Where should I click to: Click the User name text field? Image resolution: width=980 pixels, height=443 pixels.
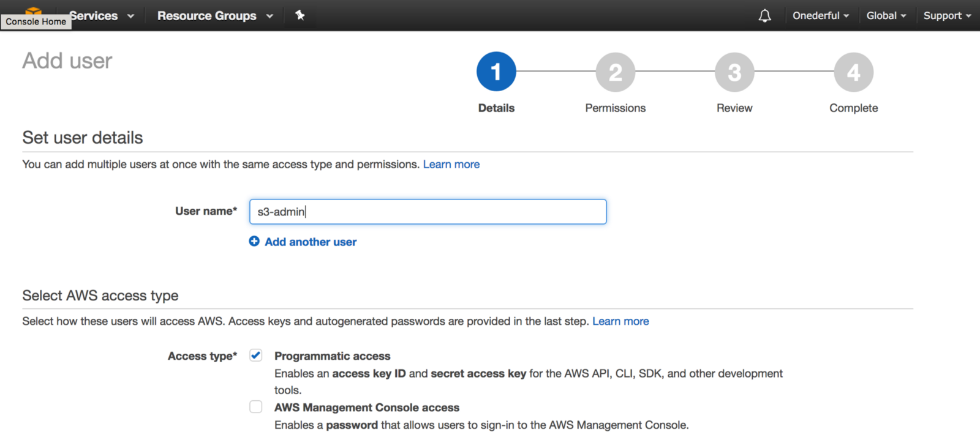pyautogui.click(x=428, y=212)
